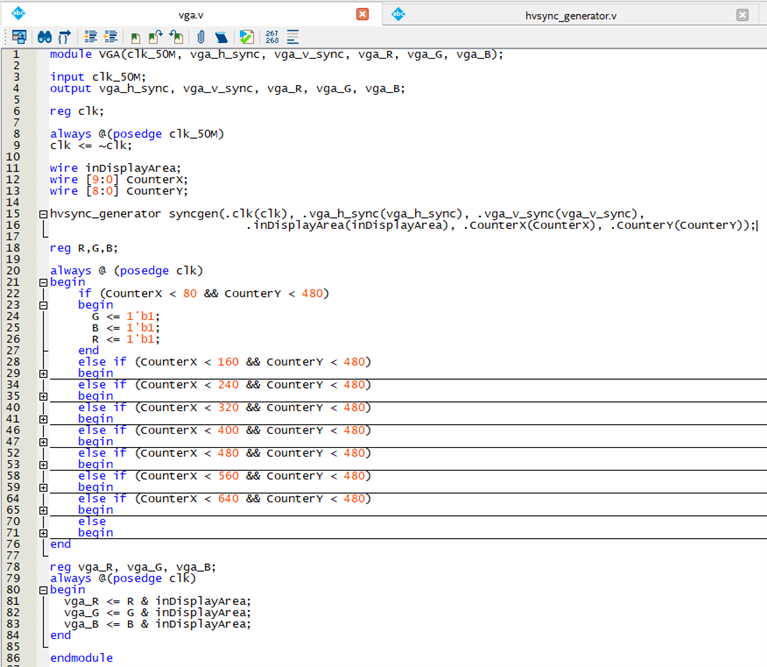Click the binoculars Find icon
Image resolution: width=767 pixels, height=667 pixels.
(x=45, y=36)
